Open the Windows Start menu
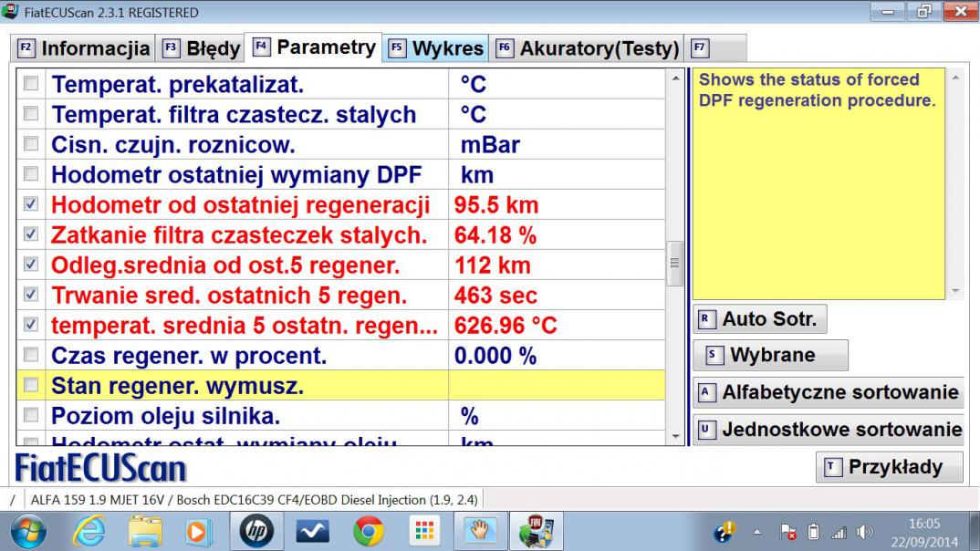 (27, 532)
